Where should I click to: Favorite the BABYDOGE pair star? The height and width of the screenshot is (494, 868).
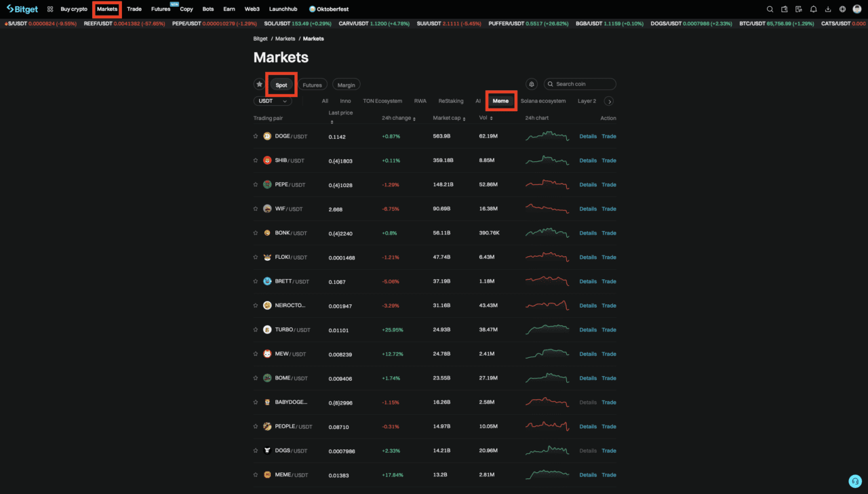click(256, 403)
